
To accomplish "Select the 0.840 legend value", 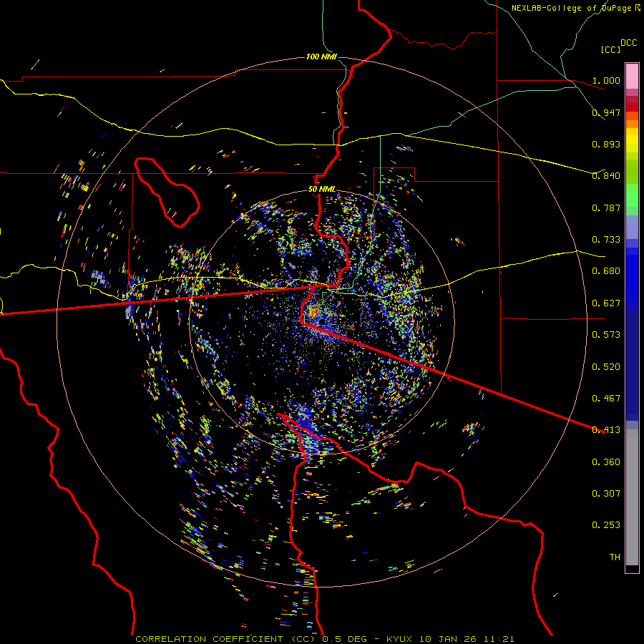I will [x=606, y=176].
